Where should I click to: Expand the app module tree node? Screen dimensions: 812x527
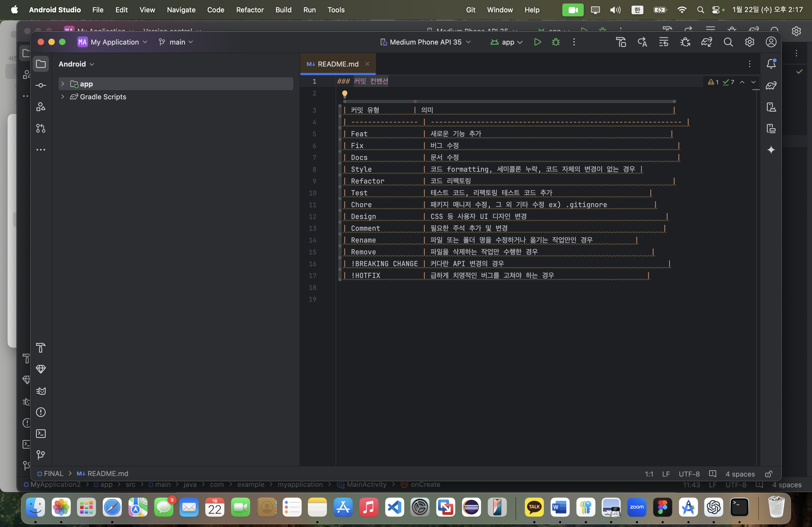pyautogui.click(x=63, y=84)
